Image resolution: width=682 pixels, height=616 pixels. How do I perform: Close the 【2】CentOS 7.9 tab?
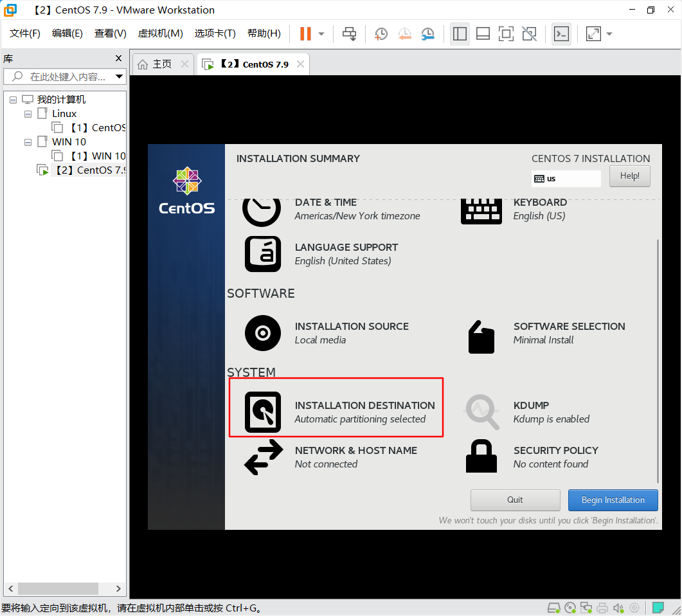(x=300, y=64)
